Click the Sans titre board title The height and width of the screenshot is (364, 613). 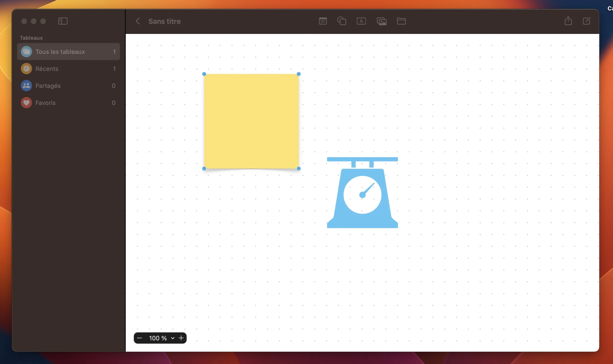(x=165, y=21)
